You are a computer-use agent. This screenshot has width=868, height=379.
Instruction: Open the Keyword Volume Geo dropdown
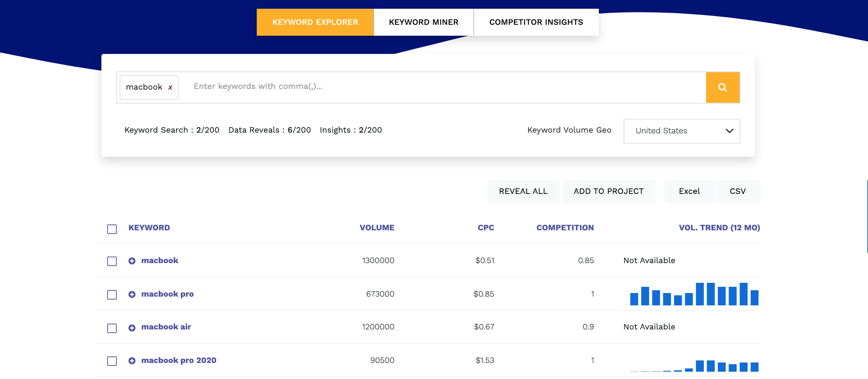(682, 131)
